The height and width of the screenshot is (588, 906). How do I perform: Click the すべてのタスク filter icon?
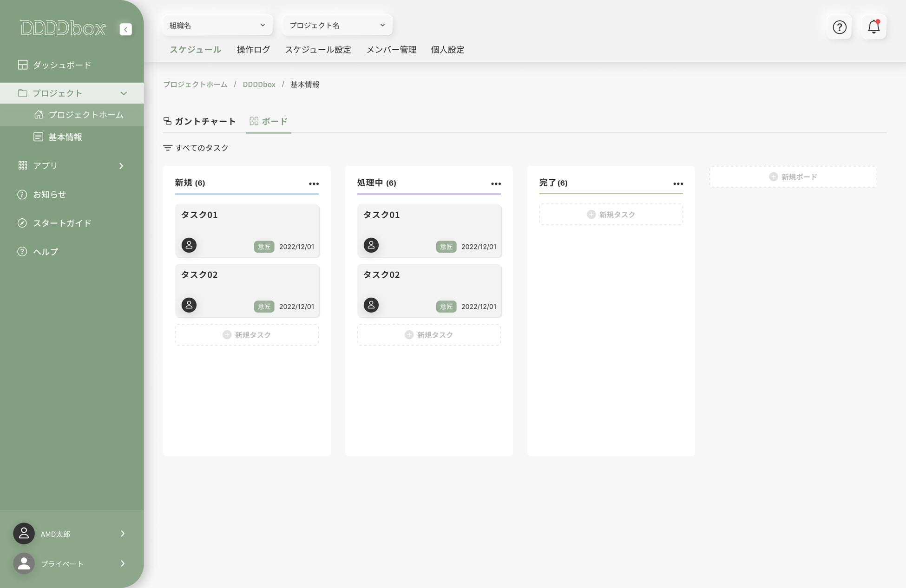[167, 148]
